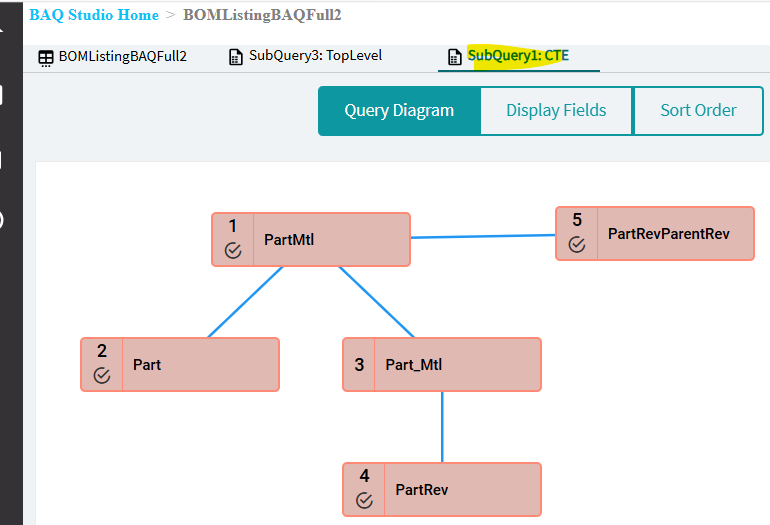This screenshot has height=525, width=770.
Task: Select the join line between PartMtl and Part
Action: [x=246, y=302]
